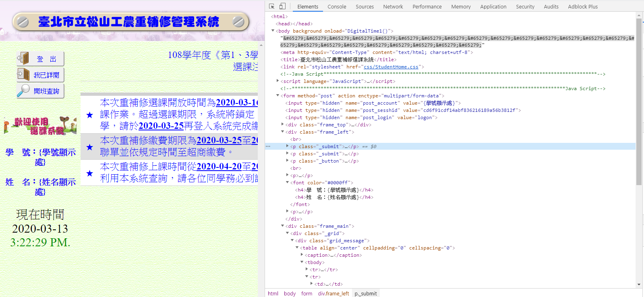Image resolution: width=644 pixels, height=297 pixels.
Task: Click the date 2020-03-13 text
Action: tap(40, 229)
